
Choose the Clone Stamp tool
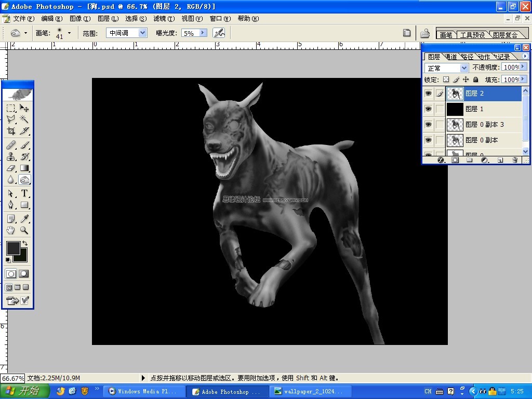(x=11, y=156)
